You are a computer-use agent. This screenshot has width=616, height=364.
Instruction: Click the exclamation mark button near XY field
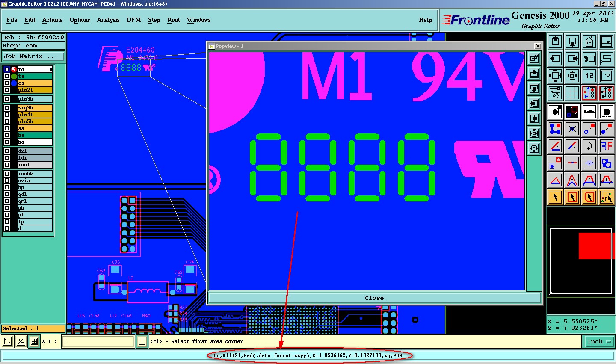(x=142, y=341)
